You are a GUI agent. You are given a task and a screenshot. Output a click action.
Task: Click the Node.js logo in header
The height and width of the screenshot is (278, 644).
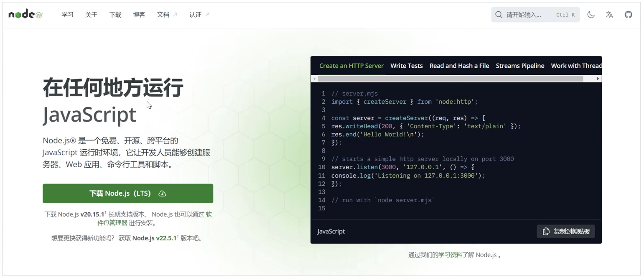25,15
